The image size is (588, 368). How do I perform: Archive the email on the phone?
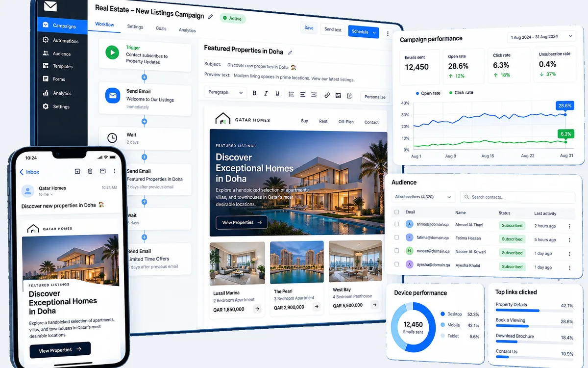(x=77, y=171)
